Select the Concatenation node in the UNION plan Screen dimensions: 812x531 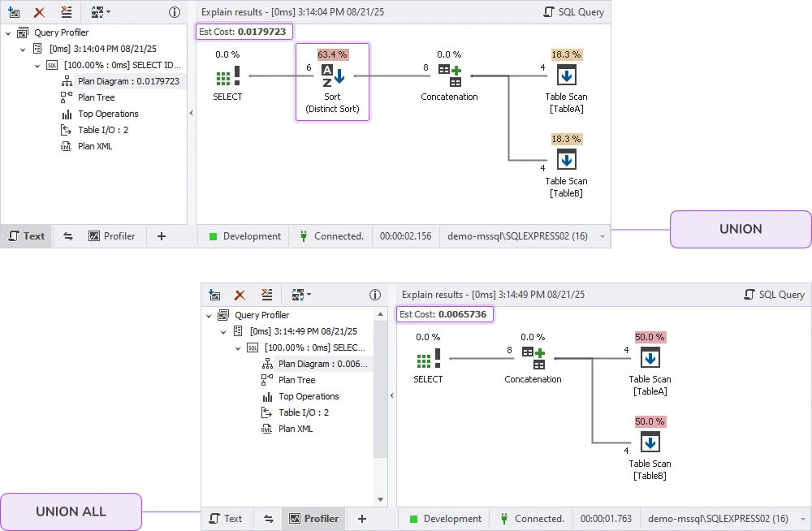(x=449, y=76)
